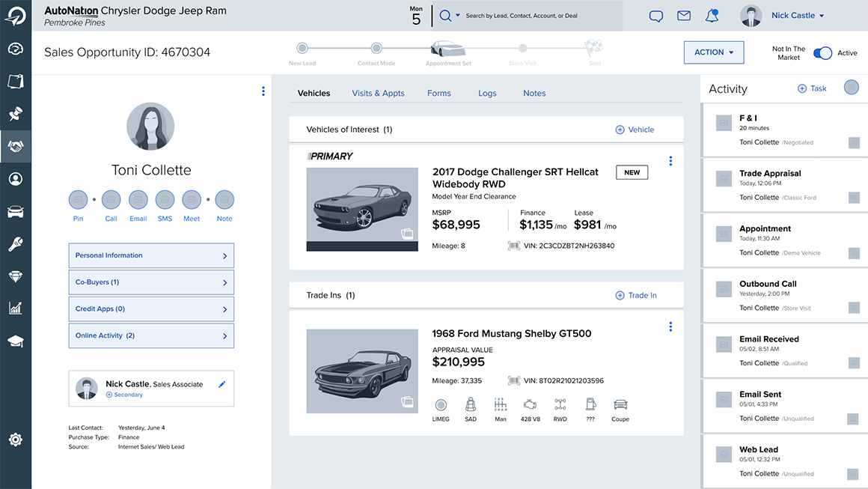This screenshot has width=868, height=489.
Task: Switch to Visits & Appts tab
Action: [378, 93]
